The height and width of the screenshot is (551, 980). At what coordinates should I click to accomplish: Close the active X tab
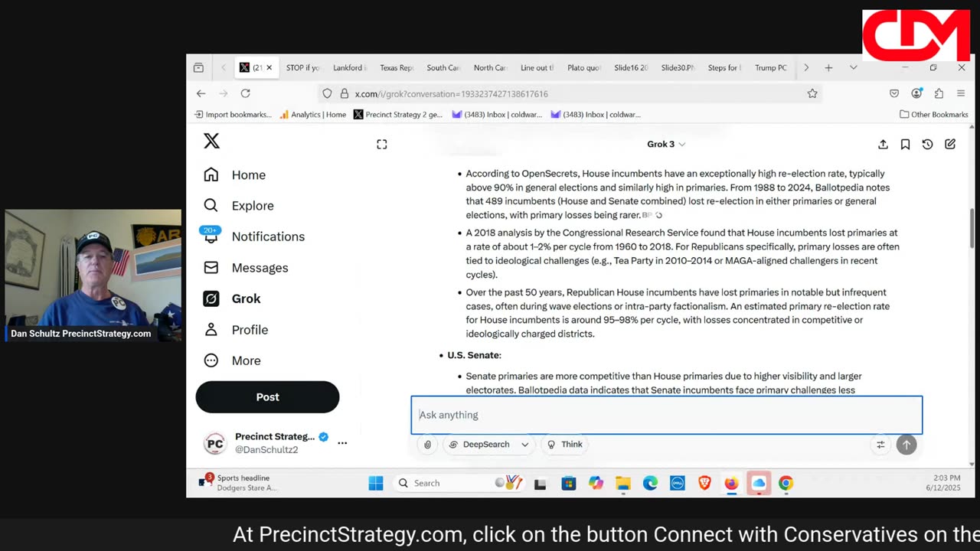tap(269, 68)
